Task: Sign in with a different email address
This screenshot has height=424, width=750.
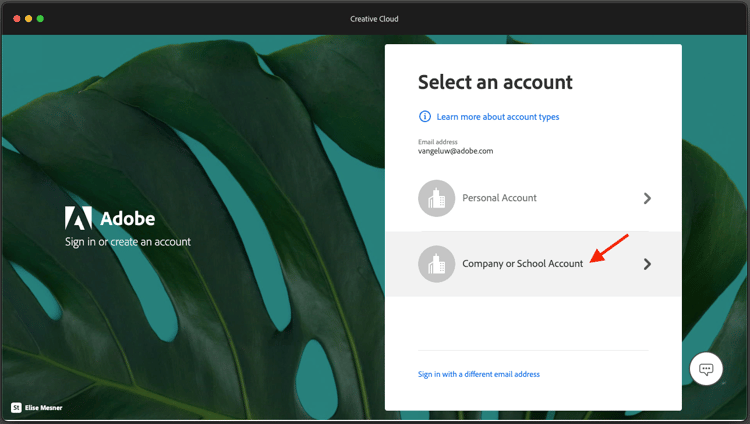Action: click(x=479, y=374)
